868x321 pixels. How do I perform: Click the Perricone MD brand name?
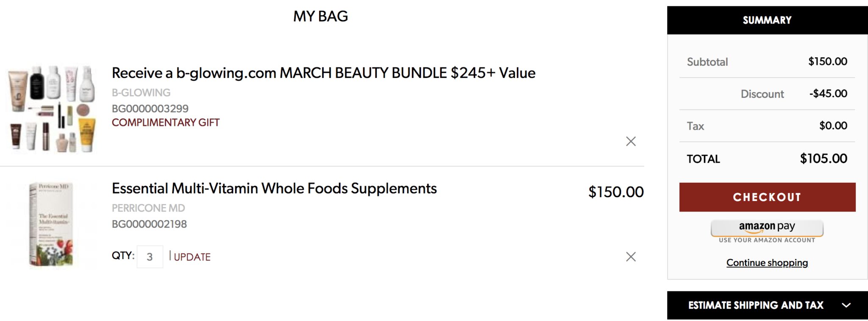coord(148,208)
